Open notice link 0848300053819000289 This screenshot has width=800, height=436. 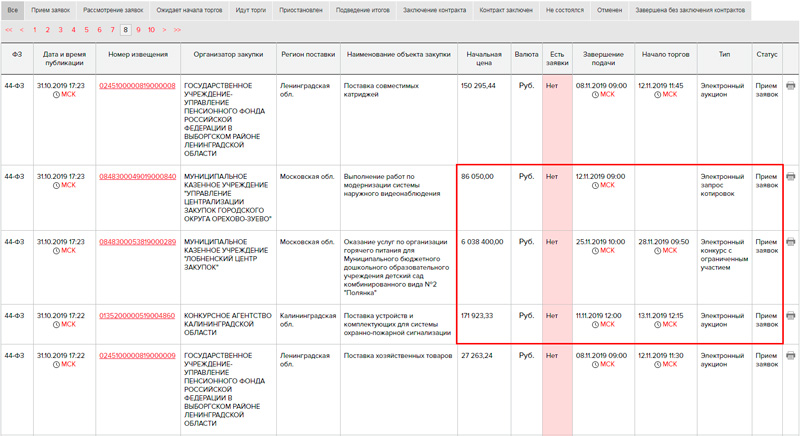pos(137,242)
